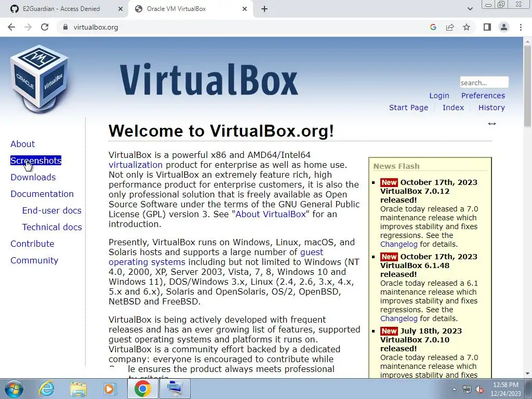
Task: Open End-user docs link
Action: point(51,210)
